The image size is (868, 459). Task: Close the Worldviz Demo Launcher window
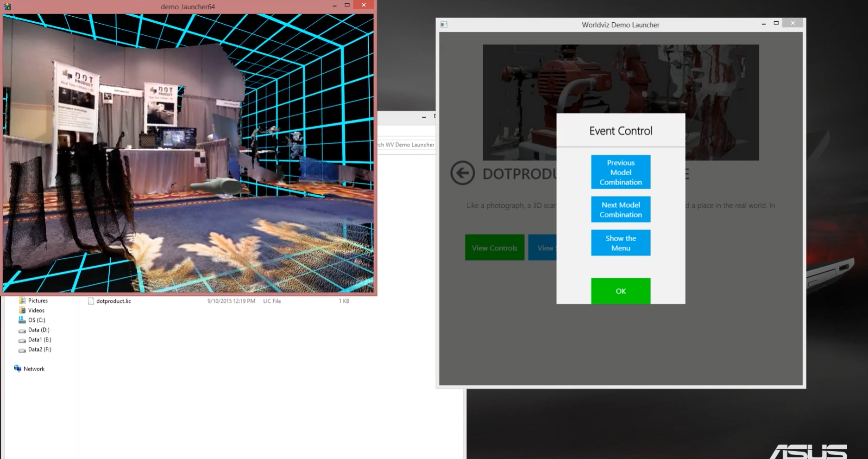[x=793, y=23]
